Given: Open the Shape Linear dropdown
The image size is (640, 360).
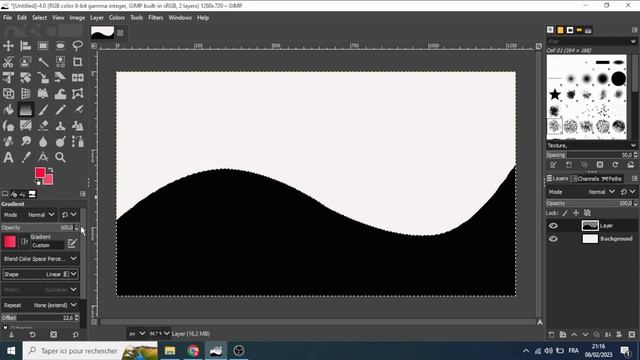Looking at the screenshot, I should pos(40,274).
